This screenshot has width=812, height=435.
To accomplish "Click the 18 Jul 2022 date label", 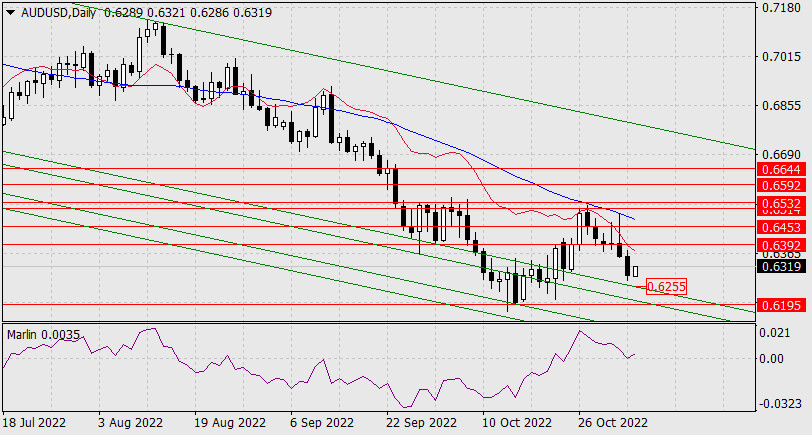I will point(37,423).
